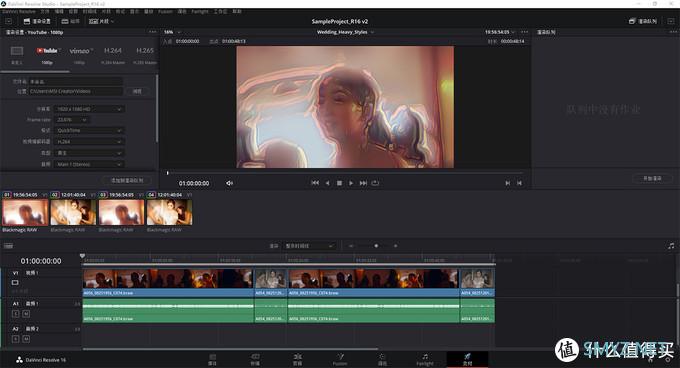Switch to the Media page

[x=212, y=359]
